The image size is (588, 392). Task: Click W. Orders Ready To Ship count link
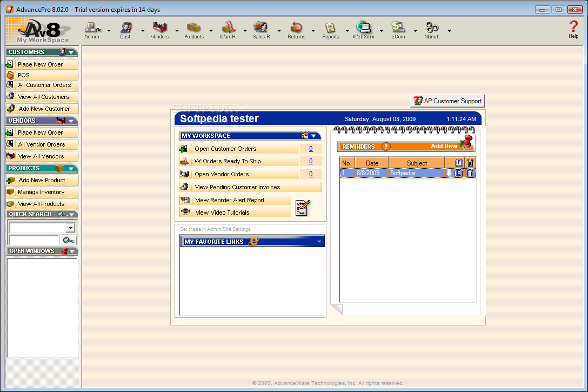coord(311,161)
